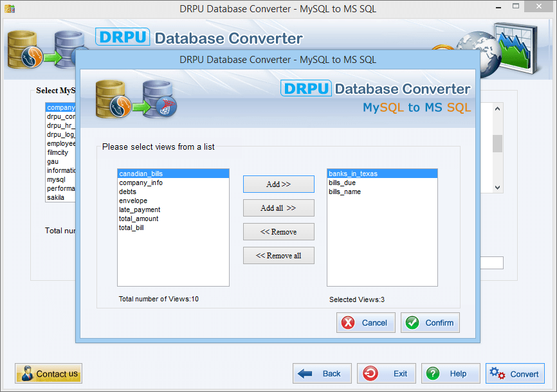
Task: Select envelope view in list
Action: click(x=174, y=200)
